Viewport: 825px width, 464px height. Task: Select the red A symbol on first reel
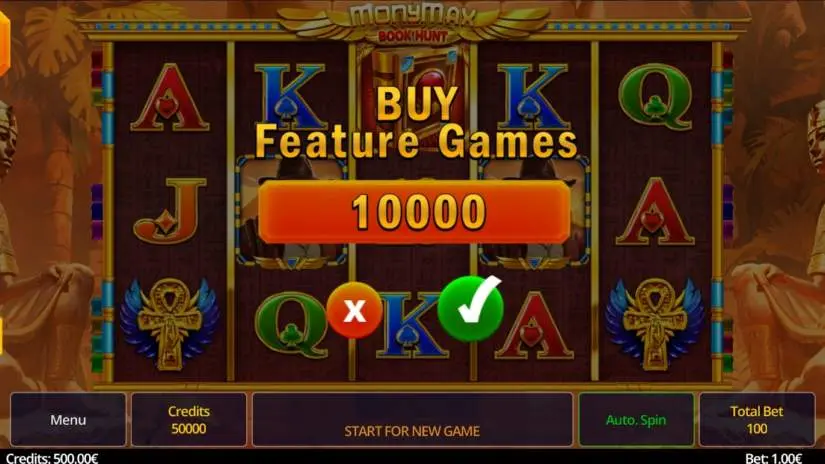tap(169, 98)
